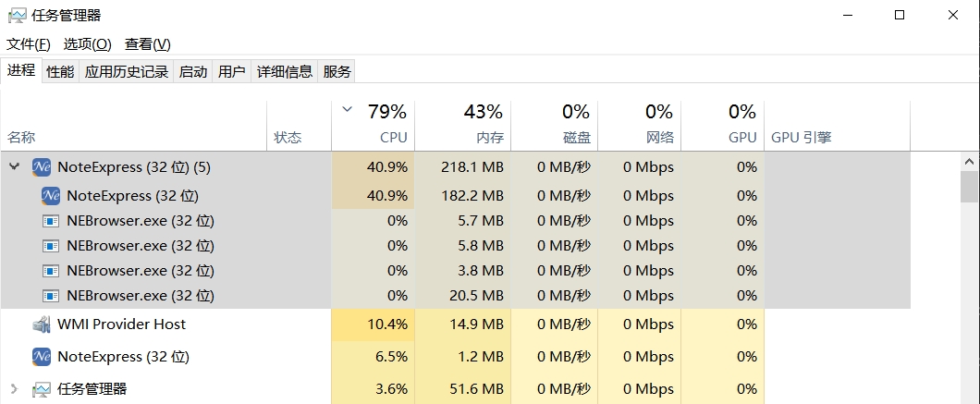Click icon of NoteExpress using 1.2 MB
This screenshot has width=980, height=404.
[42, 357]
